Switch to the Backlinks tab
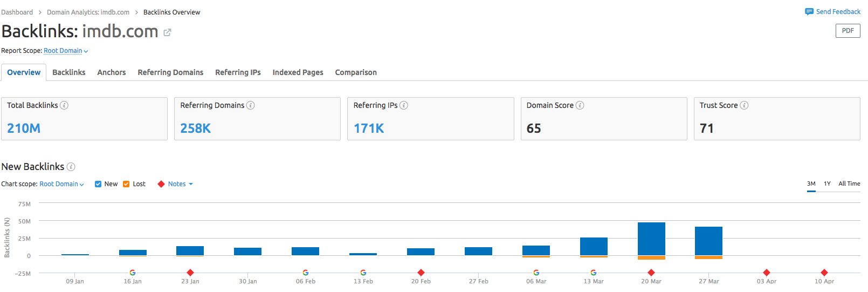The width and height of the screenshot is (868, 292). pos(69,72)
